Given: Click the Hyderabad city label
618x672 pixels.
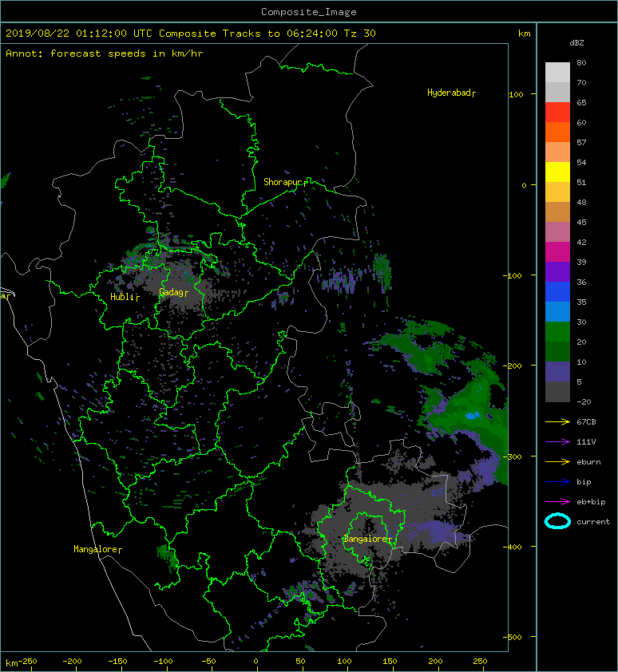Looking at the screenshot, I should pyautogui.click(x=451, y=93).
